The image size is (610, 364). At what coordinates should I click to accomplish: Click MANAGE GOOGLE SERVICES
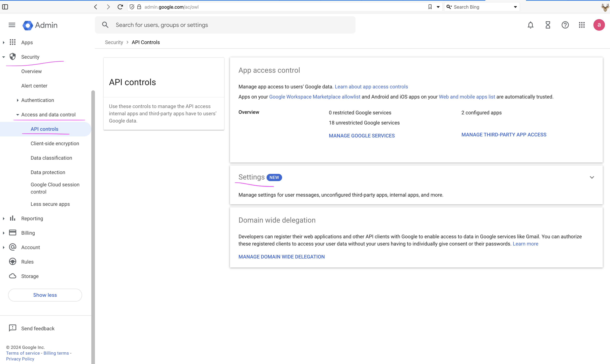[x=361, y=135]
